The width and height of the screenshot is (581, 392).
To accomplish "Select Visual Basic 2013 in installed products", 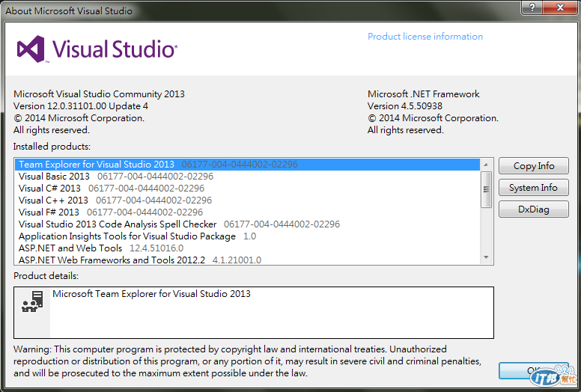I will pyautogui.click(x=248, y=177).
